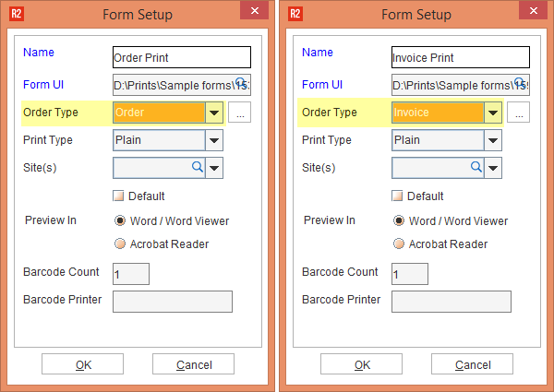Click the Form UI browse icon in the Invoice Print dialog

click(523, 81)
